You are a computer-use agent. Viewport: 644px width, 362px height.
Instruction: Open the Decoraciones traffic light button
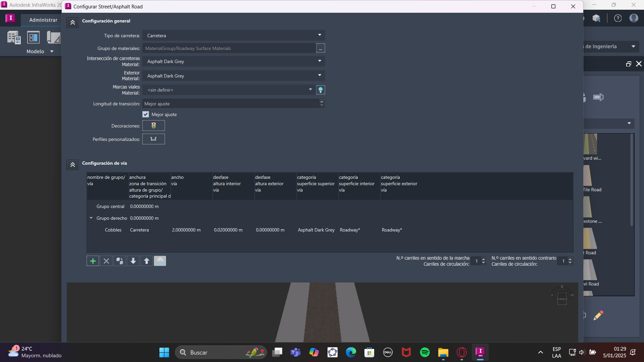click(x=153, y=125)
